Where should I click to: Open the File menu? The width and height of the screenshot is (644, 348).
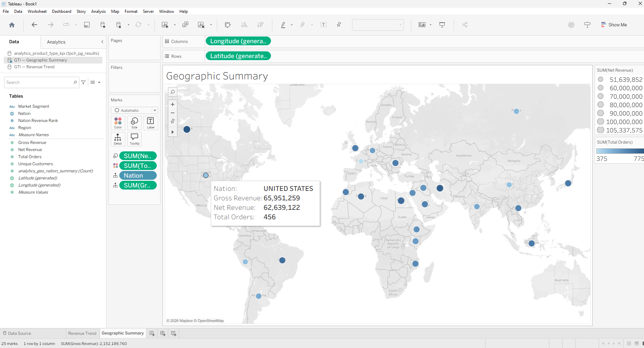point(6,11)
